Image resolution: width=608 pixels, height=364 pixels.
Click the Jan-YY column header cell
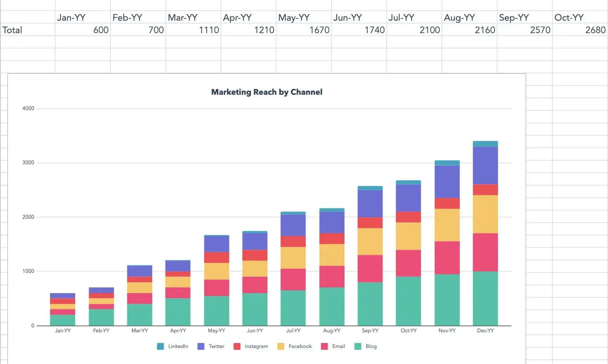pos(83,17)
